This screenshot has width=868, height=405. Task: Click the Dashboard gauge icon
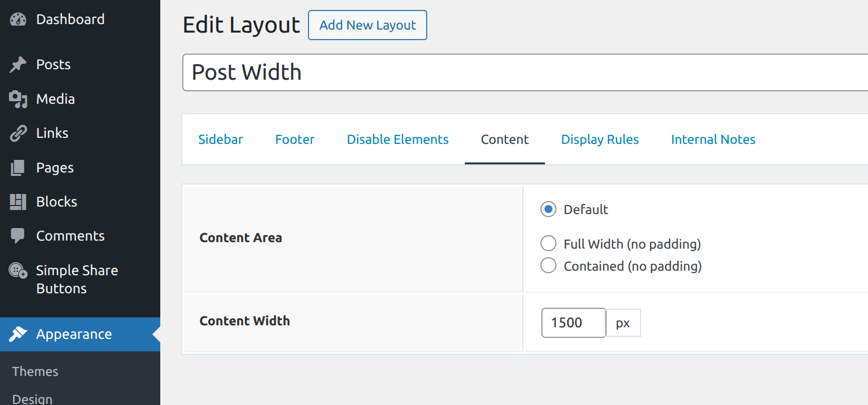(x=18, y=20)
